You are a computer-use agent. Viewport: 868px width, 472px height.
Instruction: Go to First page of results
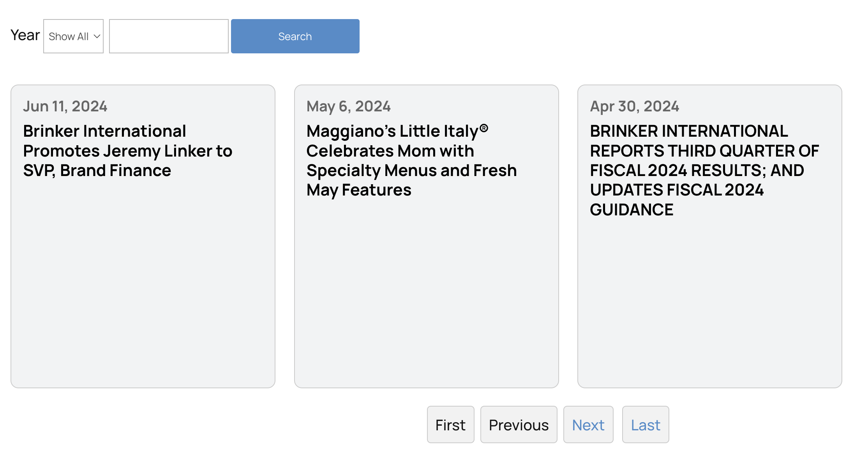click(450, 425)
